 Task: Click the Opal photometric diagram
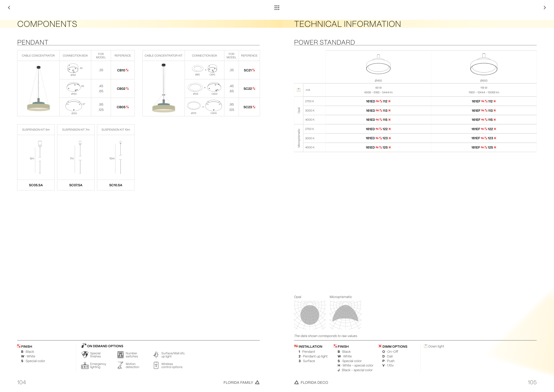pyautogui.click(x=310, y=315)
